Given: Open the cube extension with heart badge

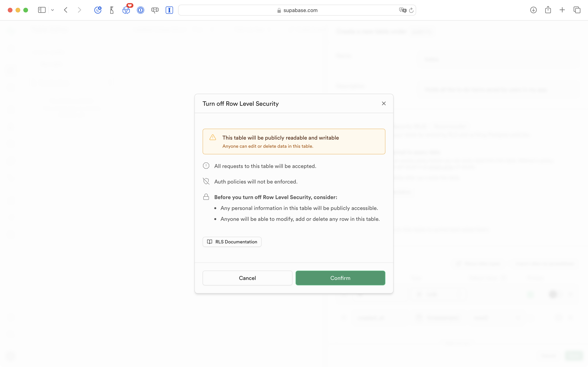Looking at the screenshot, I should (x=126, y=10).
